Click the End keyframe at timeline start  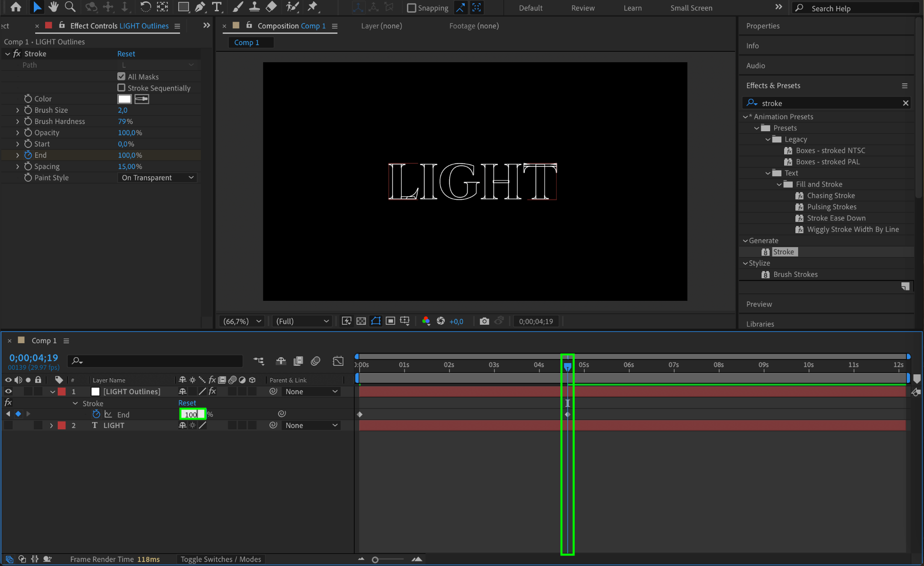tap(360, 414)
